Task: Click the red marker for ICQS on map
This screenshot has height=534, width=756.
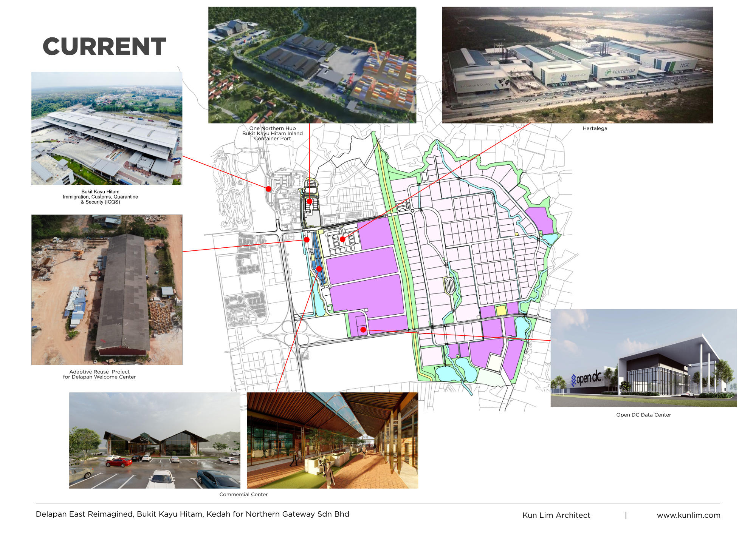Action: 268,189
